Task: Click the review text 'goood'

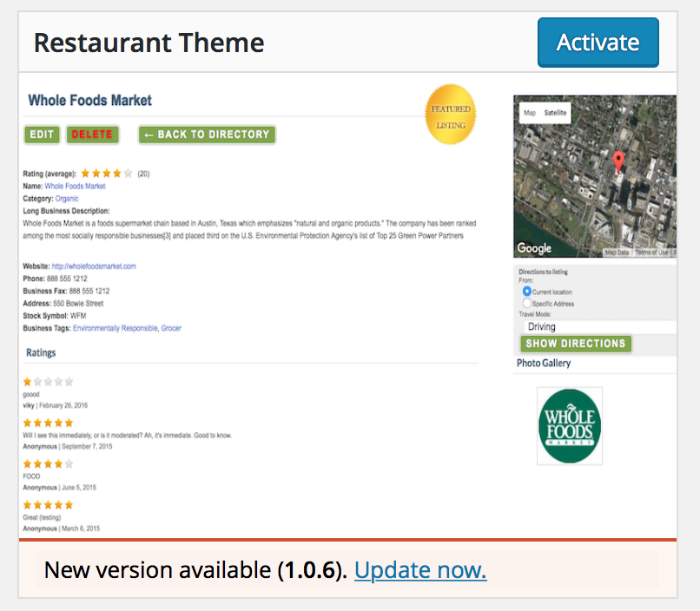Action: [x=31, y=394]
